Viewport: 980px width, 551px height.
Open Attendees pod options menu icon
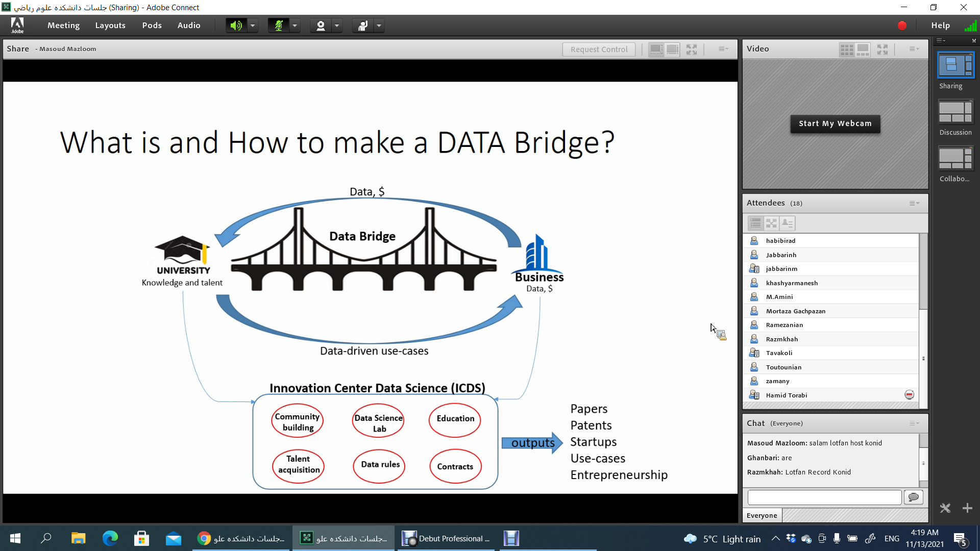coord(914,204)
